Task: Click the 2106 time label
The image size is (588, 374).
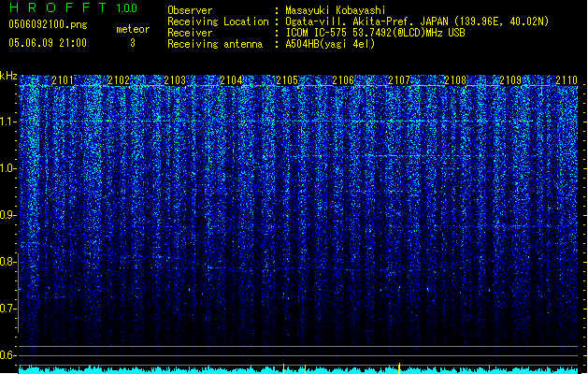Action: point(343,80)
